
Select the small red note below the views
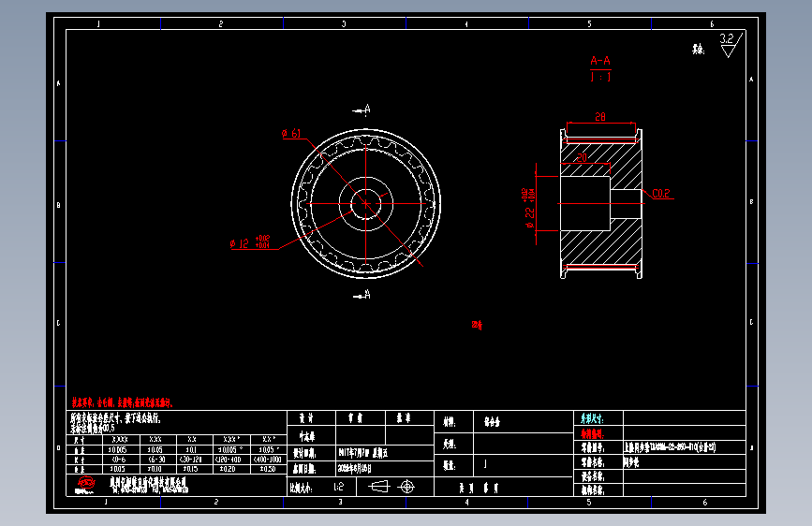(477, 325)
